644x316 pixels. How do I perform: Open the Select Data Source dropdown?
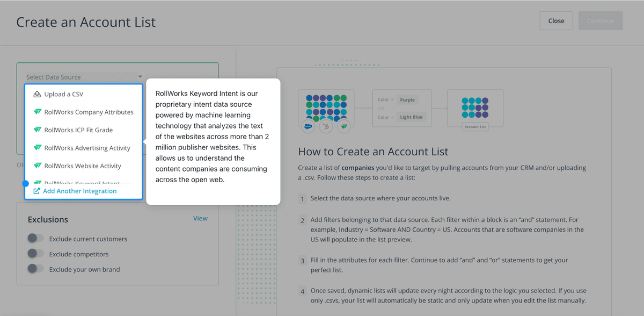click(84, 77)
